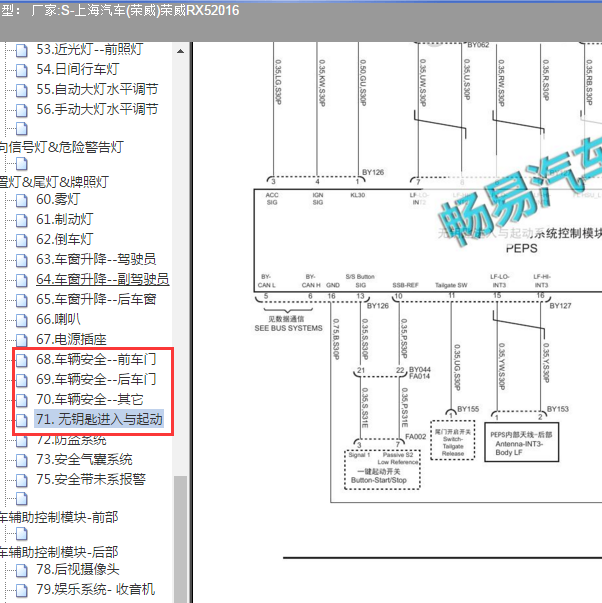Screen dimensions: 602x603
Task: Select 65.车窗升降--后车窗 entry
Action: (96, 299)
